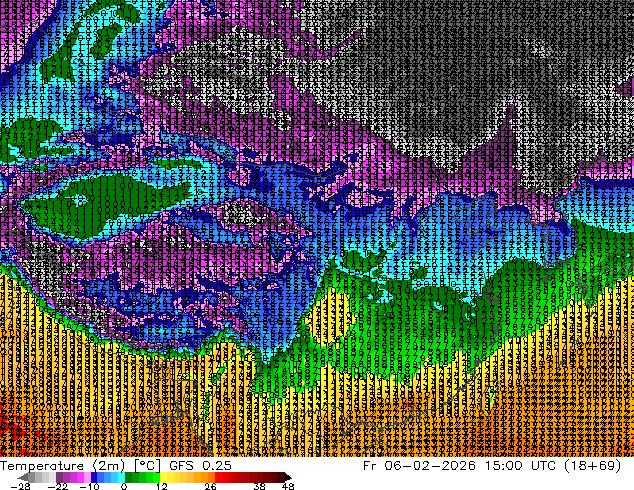634x490 pixels.
Task: Click the '12' legend value
Action: (162, 486)
